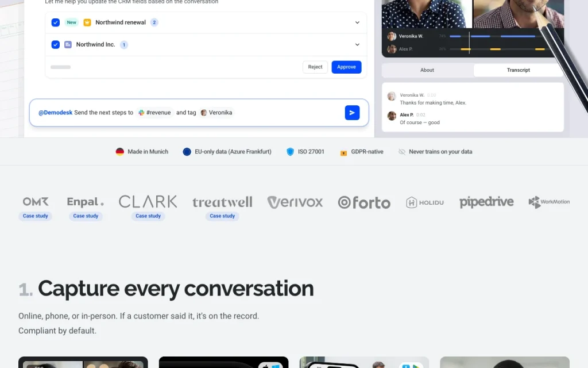Click the count badge 1 on Northwind Inc.
Image resolution: width=588 pixels, height=368 pixels.
[124, 45]
